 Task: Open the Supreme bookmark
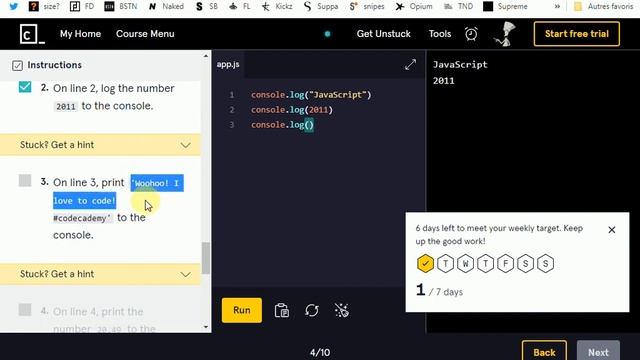tap(505, 6)
